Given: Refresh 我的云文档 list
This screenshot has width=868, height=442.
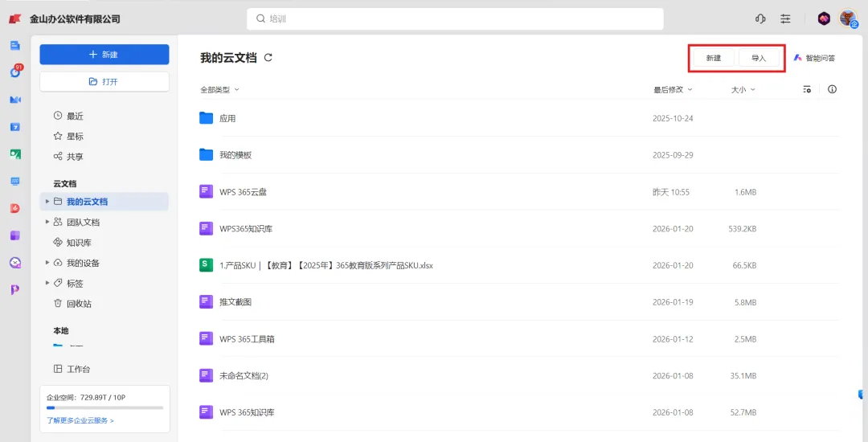Looking at the screenshot, I should click(x=268, y=58).
